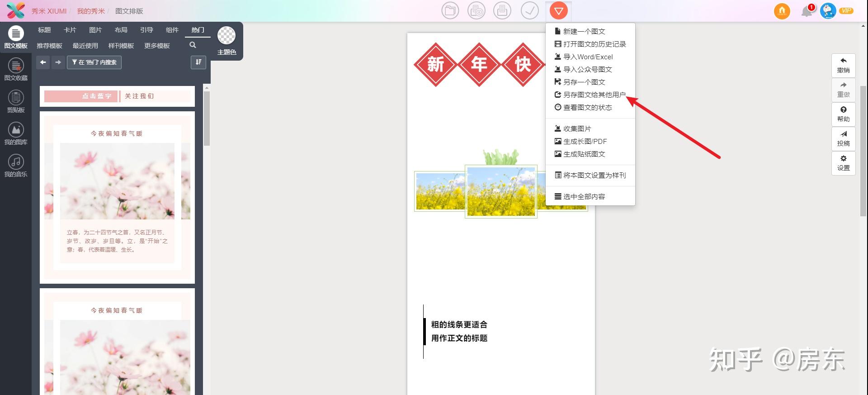Switch to 标题 tab

(x=44, y=30)
